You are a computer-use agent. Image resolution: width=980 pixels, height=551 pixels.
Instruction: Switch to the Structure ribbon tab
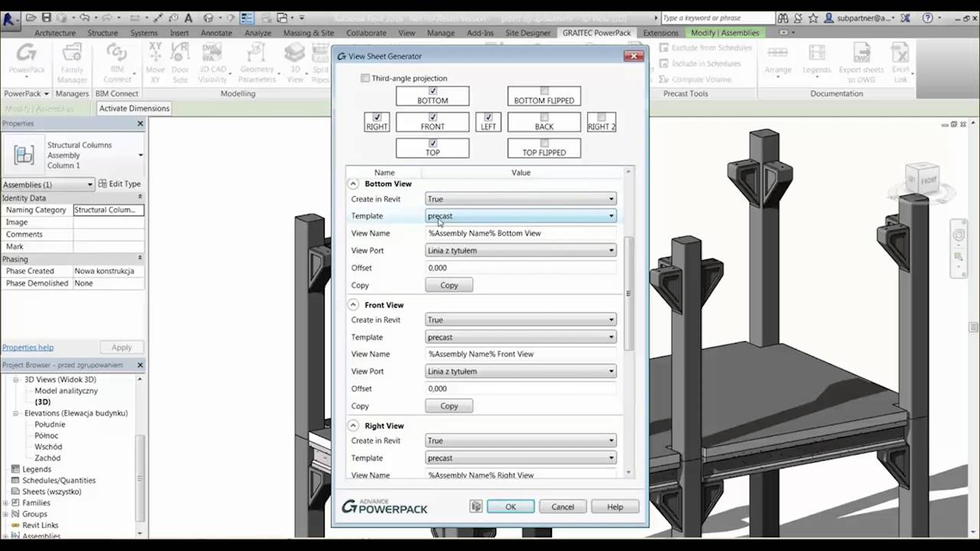point(103,33)
